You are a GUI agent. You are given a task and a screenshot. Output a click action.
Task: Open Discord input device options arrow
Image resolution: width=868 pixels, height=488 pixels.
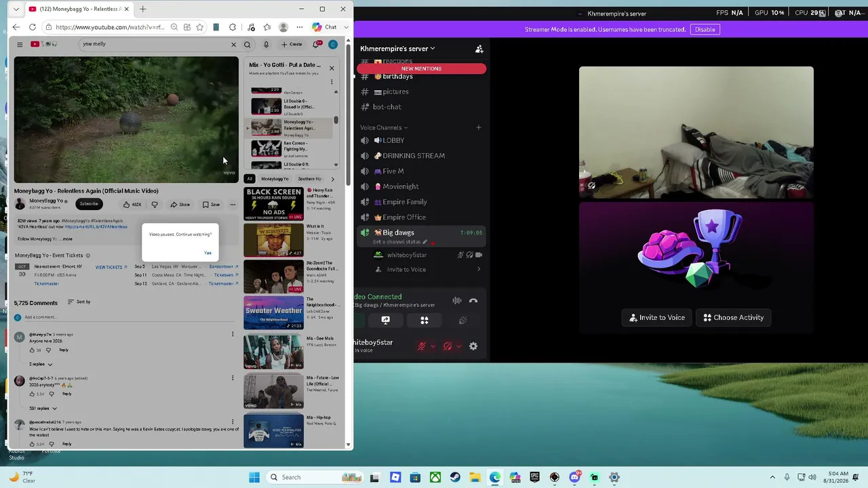(x=433, y=346)
